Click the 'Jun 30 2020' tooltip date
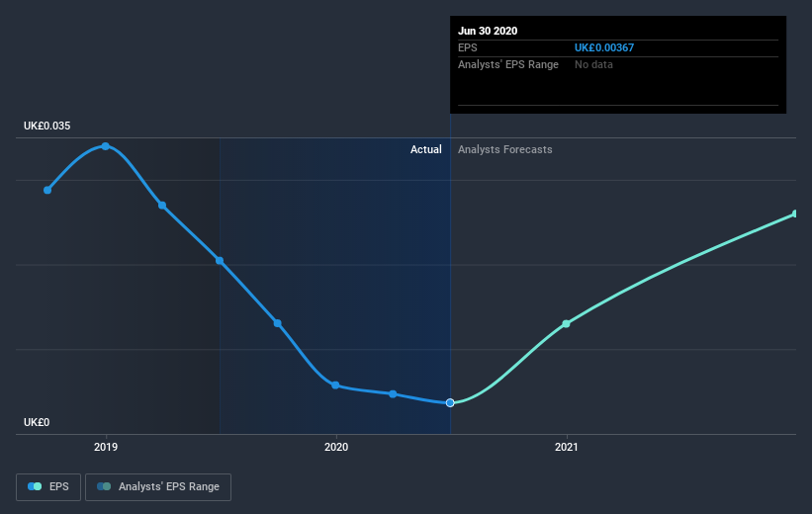Viewport: 812px width, 514px height. tap(488, 31)
